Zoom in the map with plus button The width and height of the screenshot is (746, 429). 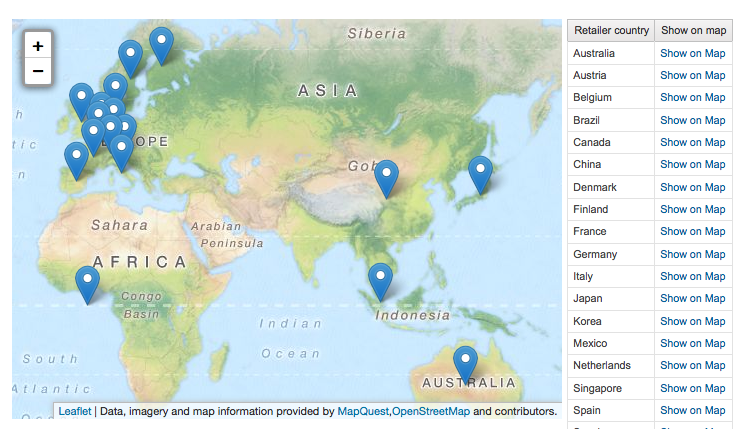(38, 46)
